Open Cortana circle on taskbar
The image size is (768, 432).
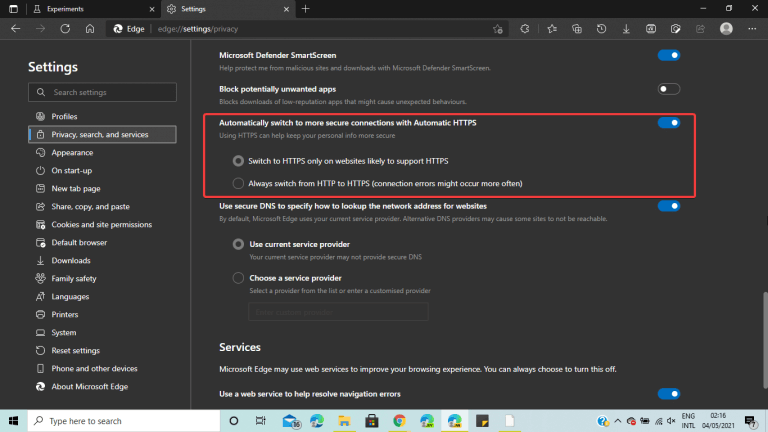234,421
